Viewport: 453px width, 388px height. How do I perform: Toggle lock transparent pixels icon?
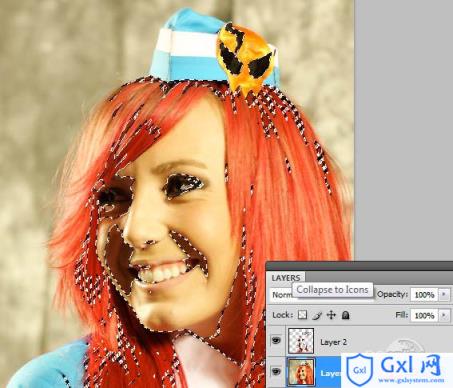(x=302, y=315)
